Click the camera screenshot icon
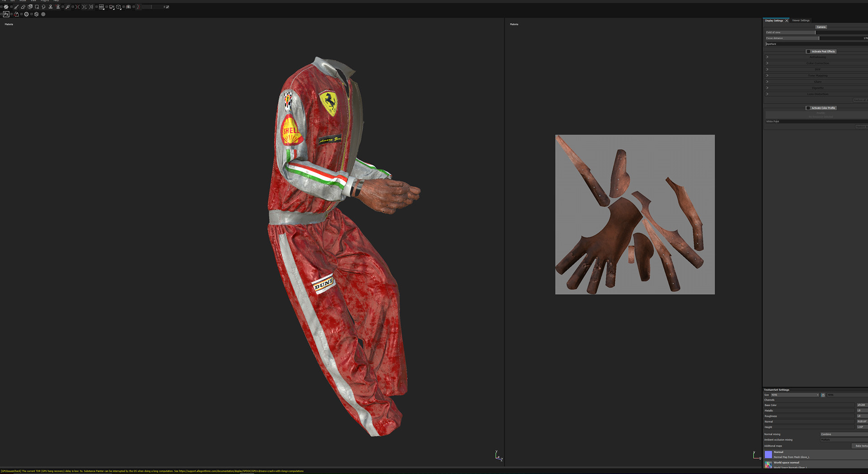The width and height of the screenshot is (868, 474). pyautogui.click(x=128, y=7)
